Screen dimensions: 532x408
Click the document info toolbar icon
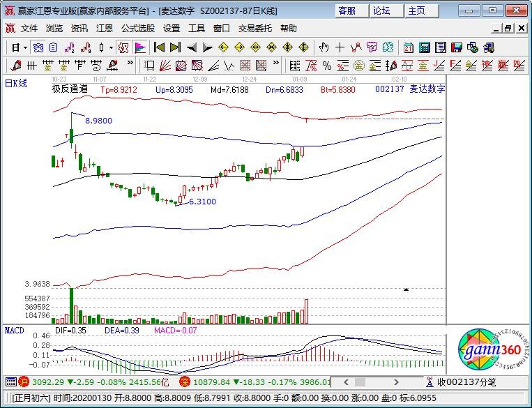click(54, 48)
